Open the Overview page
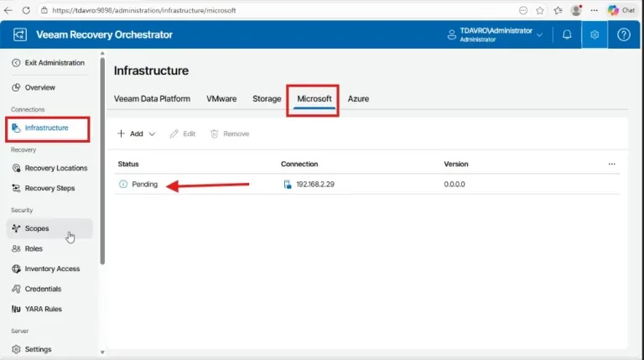 (40, 87)
